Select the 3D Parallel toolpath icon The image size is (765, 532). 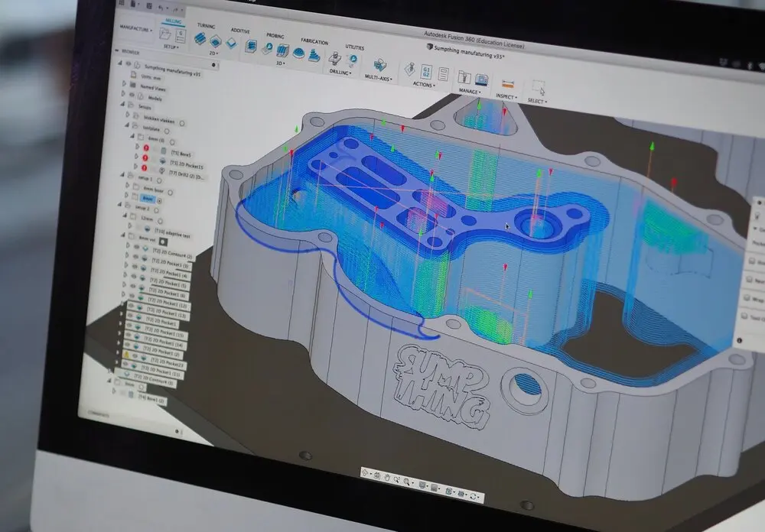(283, 50)
